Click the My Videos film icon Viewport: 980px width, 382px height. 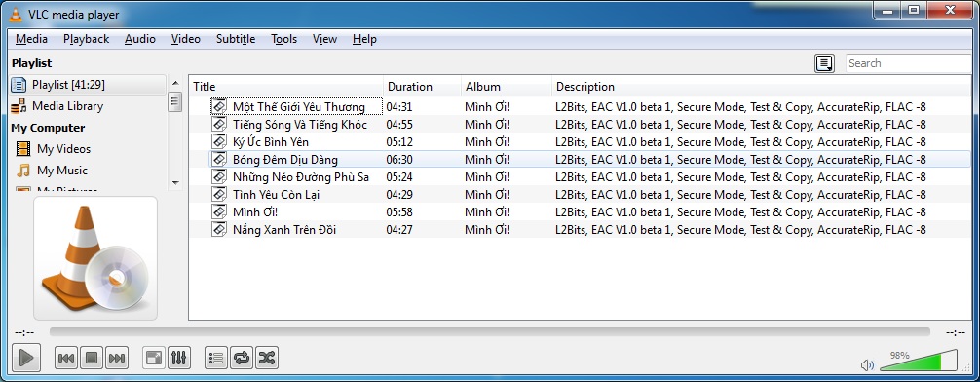(x=23, y=149)
